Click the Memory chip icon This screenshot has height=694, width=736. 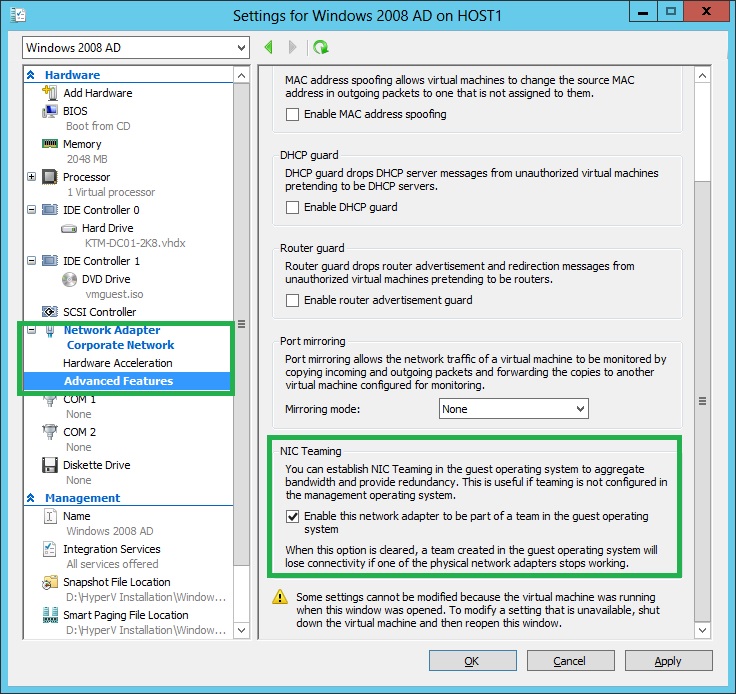coord(50,144)
